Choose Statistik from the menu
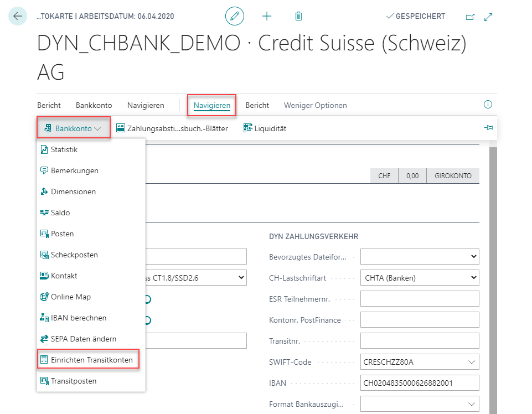Viewport: 532px width, 414px height. click(x=64, y=149)
